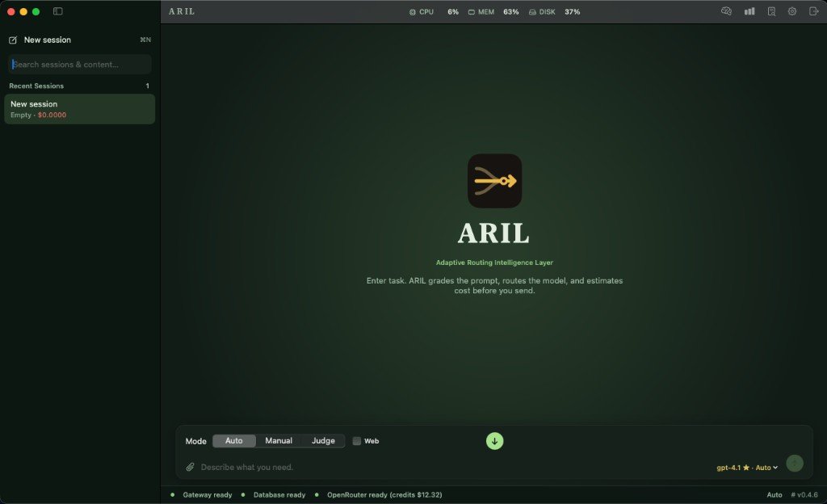827x504 pixels.
Task: Click the CPU chip icon
Action: click(x=413, y=12)
